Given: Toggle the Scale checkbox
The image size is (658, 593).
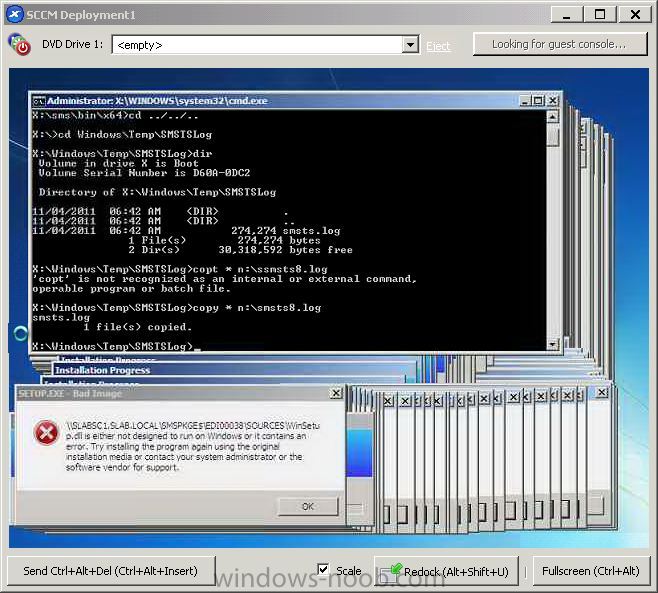Looking at the screenshot, I should tap(323, 570).
